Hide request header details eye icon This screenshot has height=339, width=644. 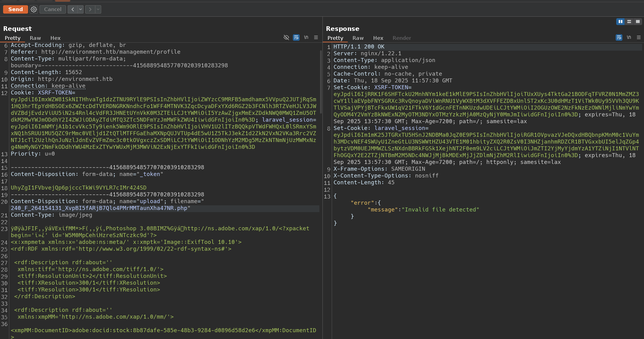pos(286,37)
